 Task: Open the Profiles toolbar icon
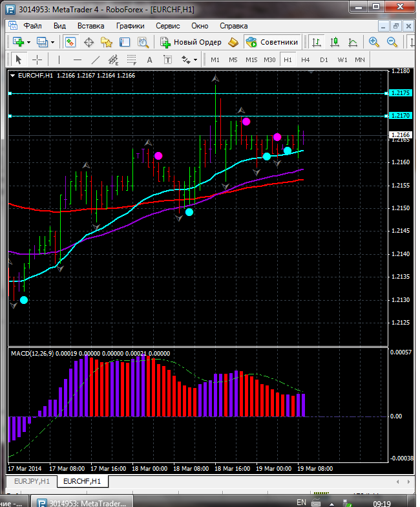[42, 42]
